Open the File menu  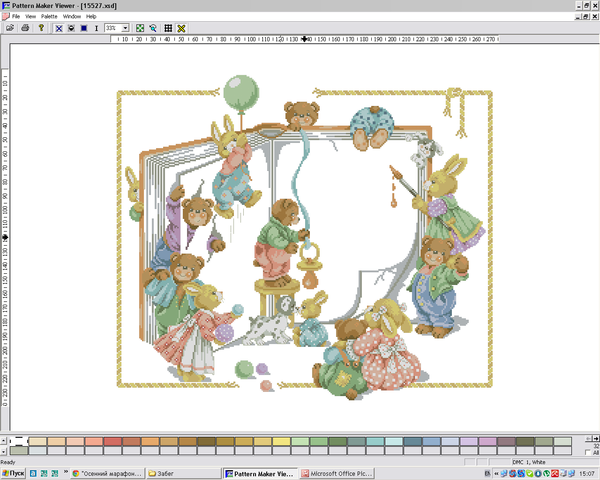[x=16, y=17]
